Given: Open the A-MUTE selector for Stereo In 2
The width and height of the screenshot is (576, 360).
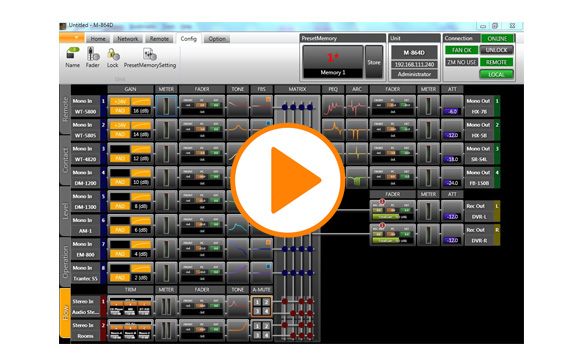Looking at the screenshot, I should tap(262, 330).
